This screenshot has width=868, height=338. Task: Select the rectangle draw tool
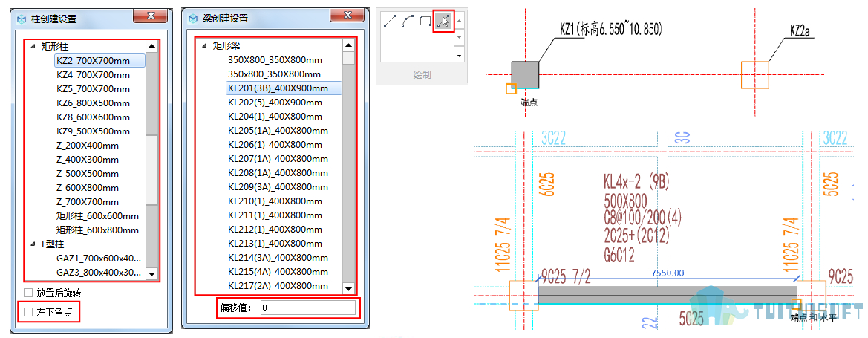425,21
